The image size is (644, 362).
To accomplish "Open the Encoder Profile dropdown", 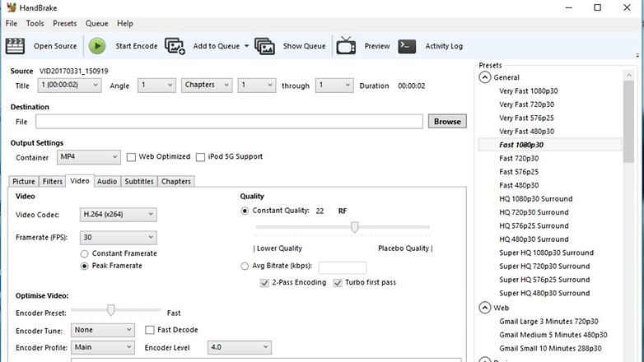I will (x=103, y=347).
